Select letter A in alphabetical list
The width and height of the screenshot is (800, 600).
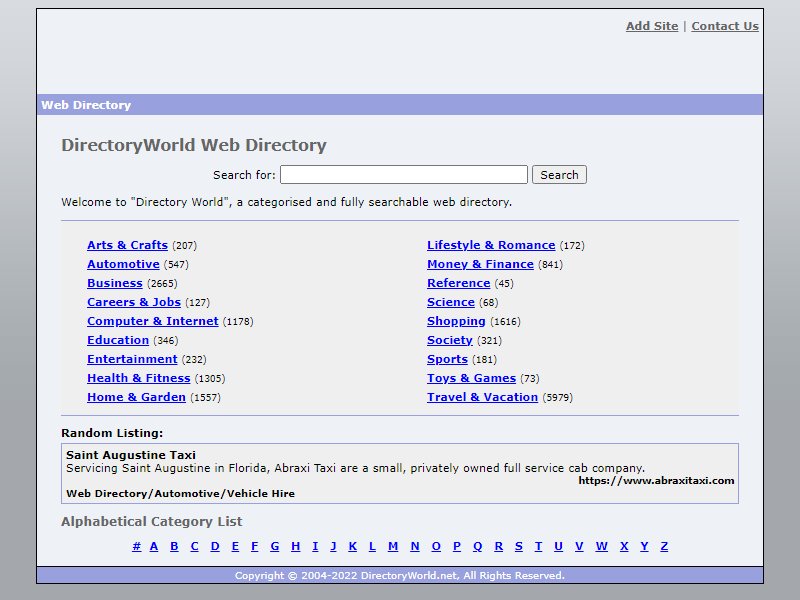(154, 546)
